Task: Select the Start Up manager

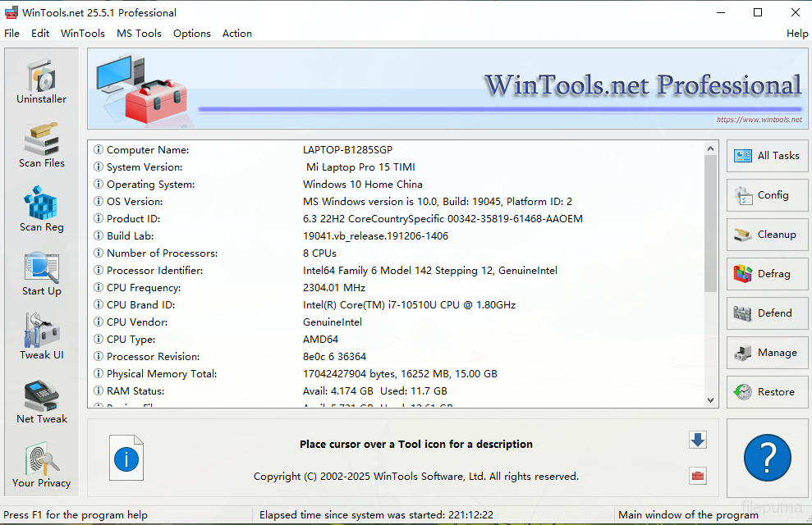Action: [41, 274]
